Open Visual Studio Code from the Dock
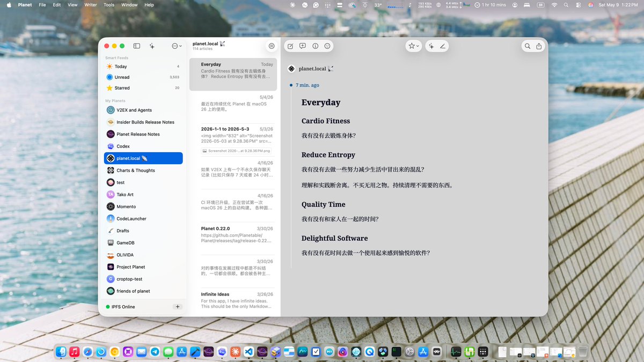Viewport: 644px width, 362px height. (x=248, y=351)
